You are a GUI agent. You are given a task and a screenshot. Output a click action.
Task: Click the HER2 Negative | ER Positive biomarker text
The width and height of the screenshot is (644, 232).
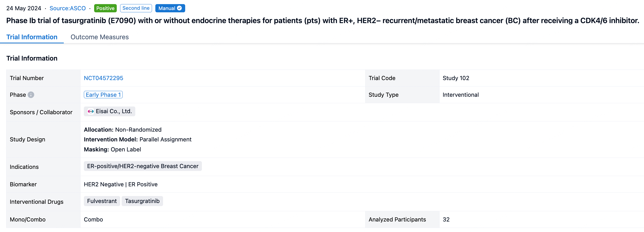point(121,184)
